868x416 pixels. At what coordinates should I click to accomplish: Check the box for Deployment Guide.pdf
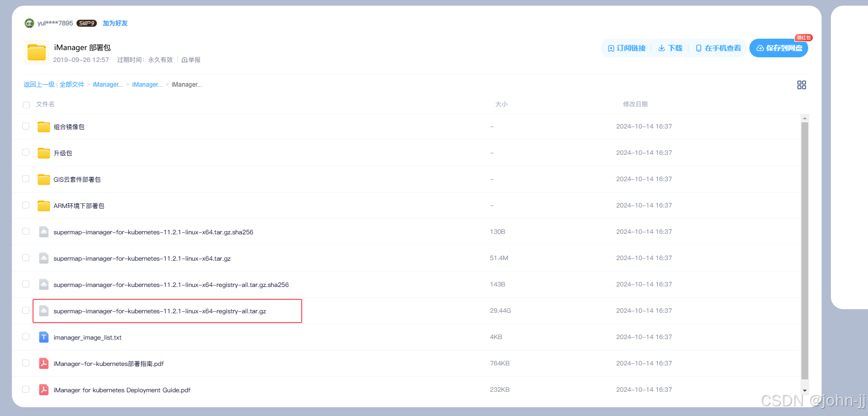(x=26, y=389)
